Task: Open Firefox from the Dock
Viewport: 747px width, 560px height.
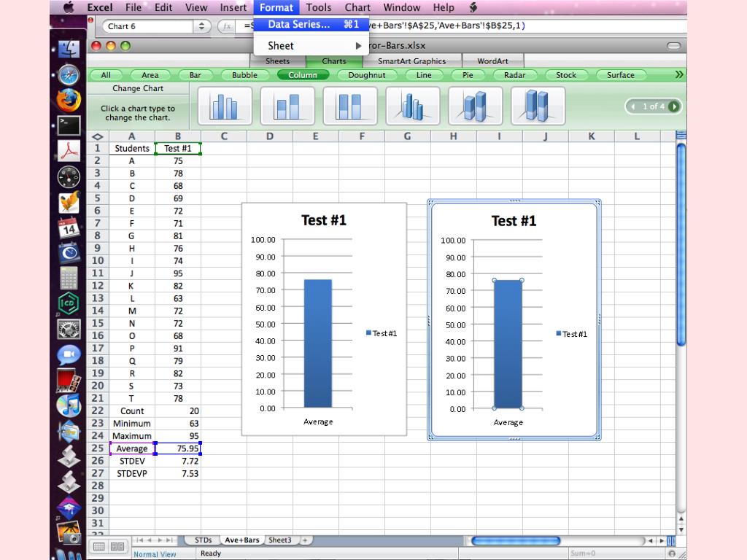Action: click(x=69, y=99)
